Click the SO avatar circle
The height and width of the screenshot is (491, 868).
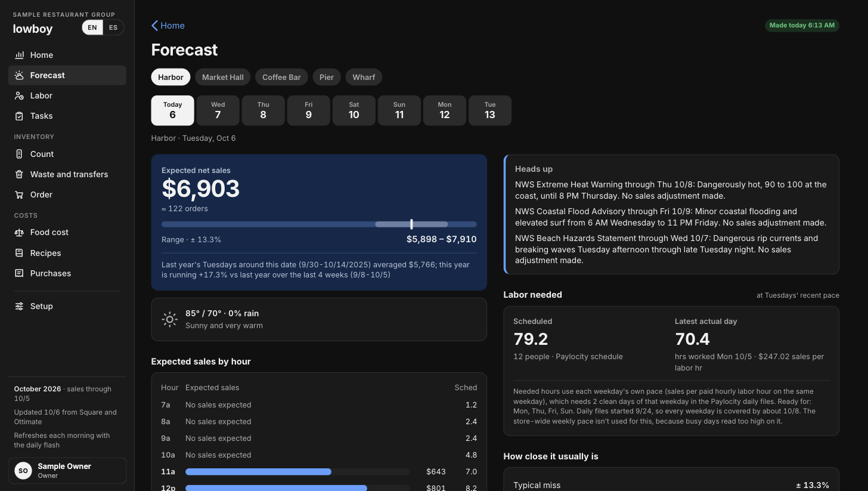pyautogui.click(x=23, y=471)
